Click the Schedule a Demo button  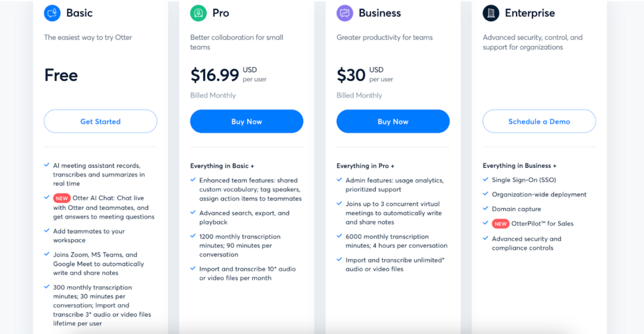tap(539, 122)
